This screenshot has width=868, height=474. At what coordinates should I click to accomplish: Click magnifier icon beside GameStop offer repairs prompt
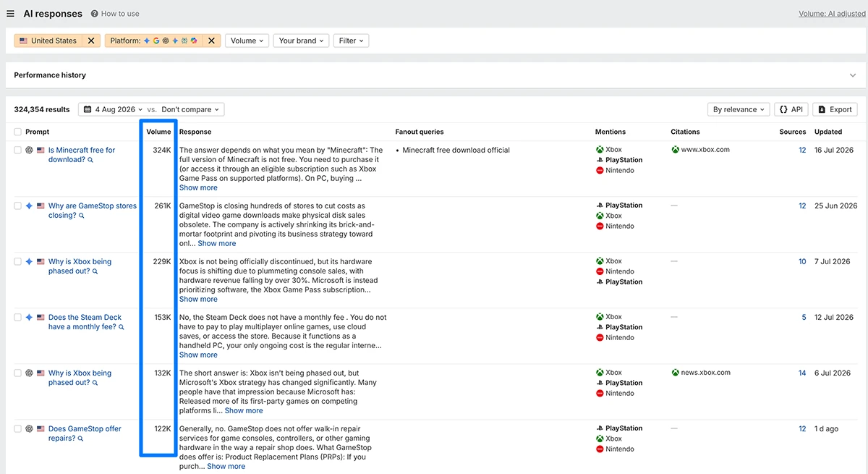click(81, 439)
